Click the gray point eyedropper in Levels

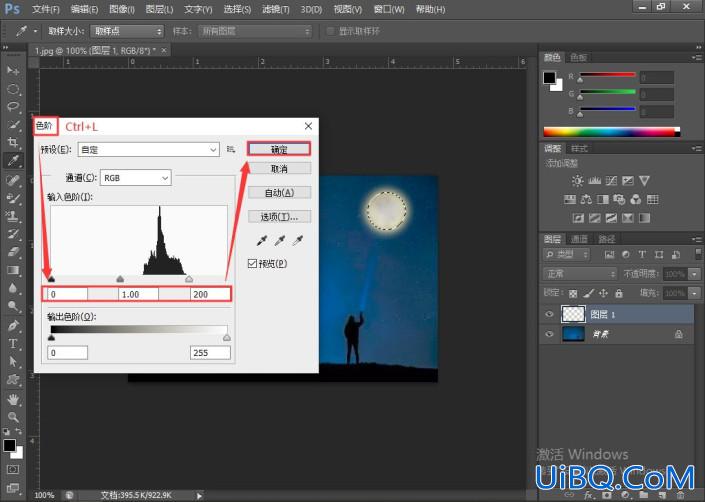[x=280, y=241]
